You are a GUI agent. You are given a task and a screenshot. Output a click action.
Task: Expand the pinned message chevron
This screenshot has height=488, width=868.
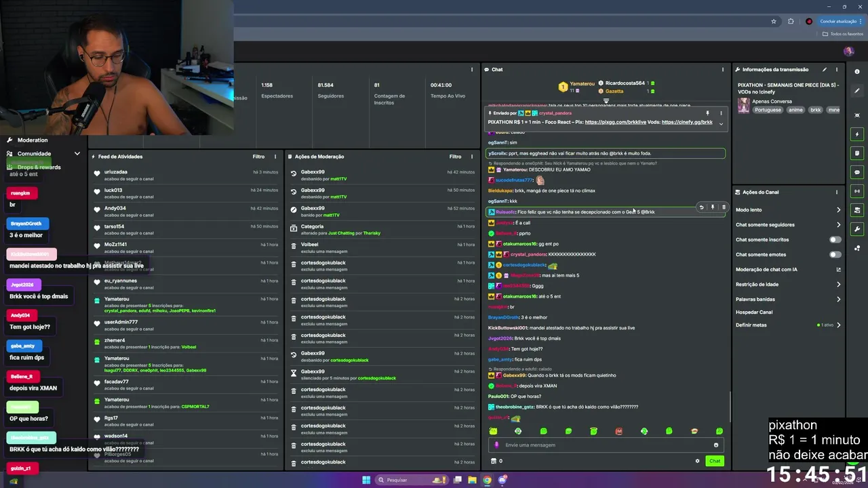point(721,123)
